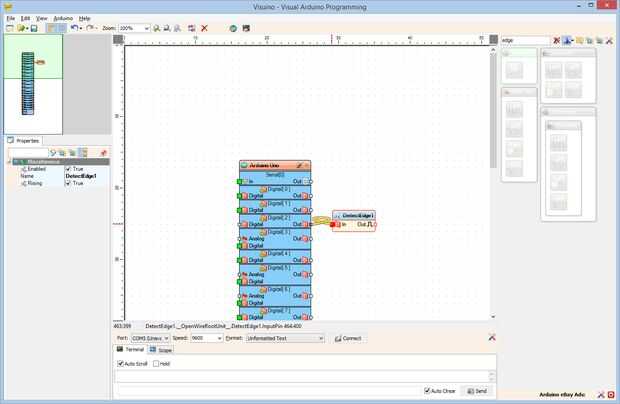Clear the component filter with red X
The height and width of the screenshot is (404, 620).
pyautogui.click(x=556, y=40)
